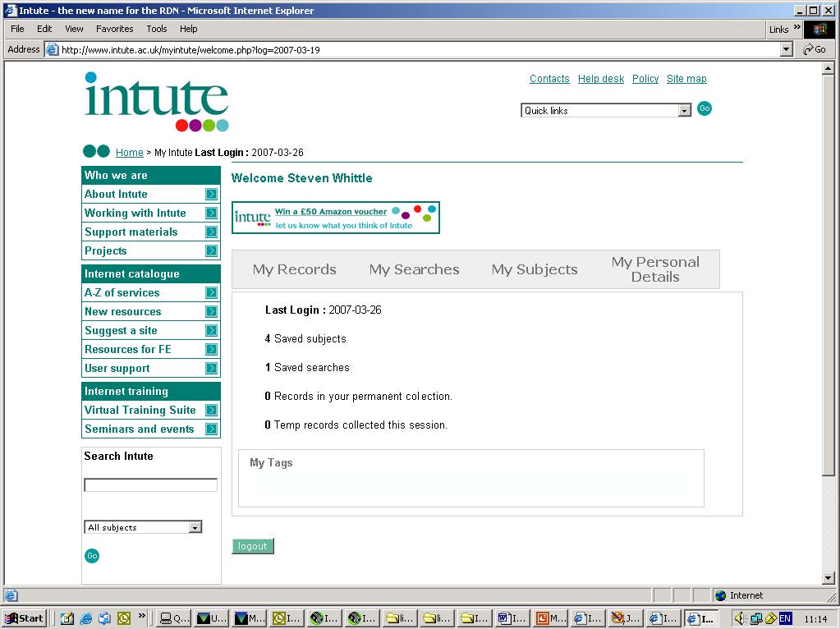Screen dimensions: 840x629
Task: Click the volume speaker tray icon
Action: tap(741, 618)
